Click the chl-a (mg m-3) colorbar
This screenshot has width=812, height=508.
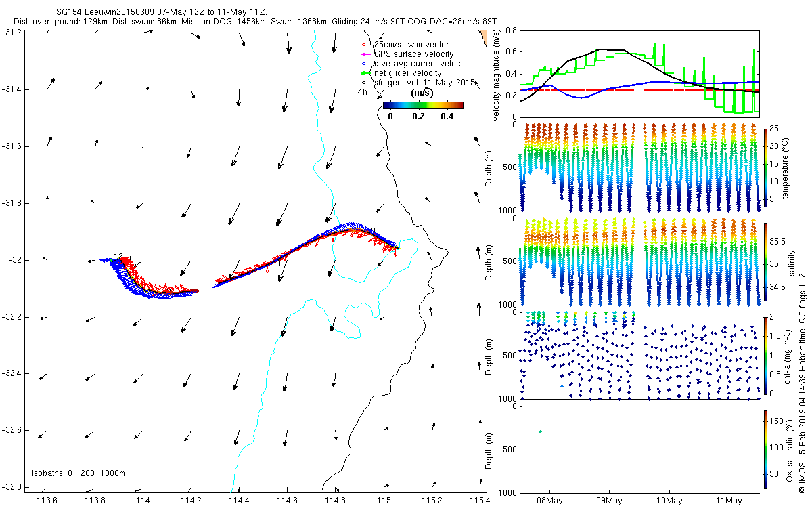click(765, 356)
